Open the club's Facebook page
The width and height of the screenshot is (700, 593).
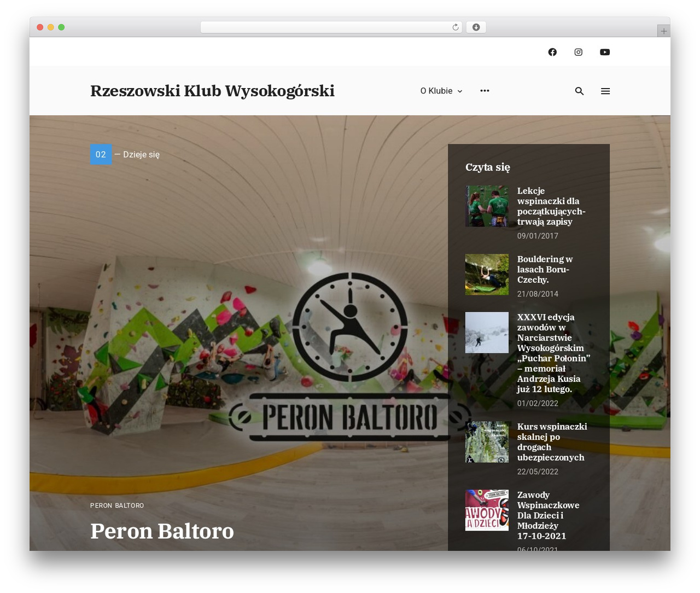(x=552, y=52)
